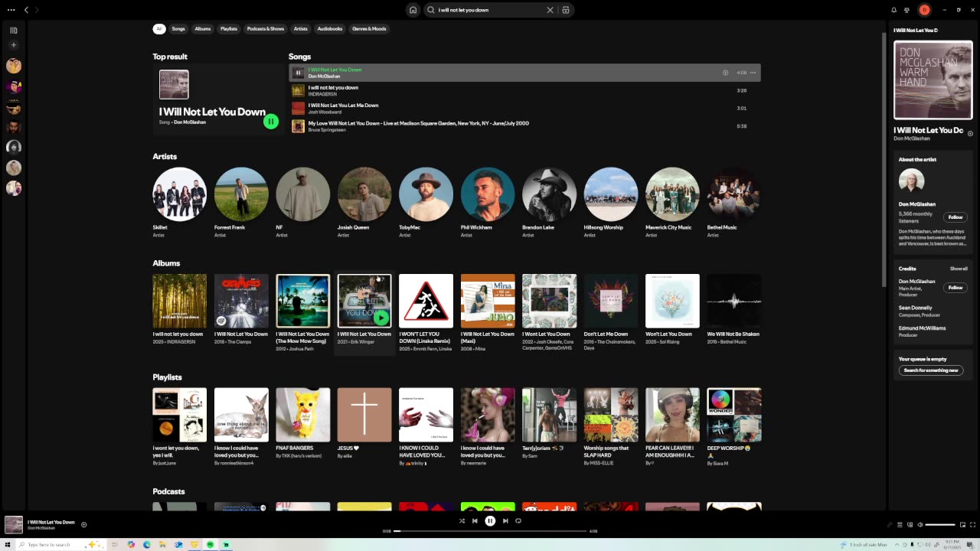The image size is (980, 551).
Task: Select the Genres & Moods filter chip
Action: [x=369, y=29]
